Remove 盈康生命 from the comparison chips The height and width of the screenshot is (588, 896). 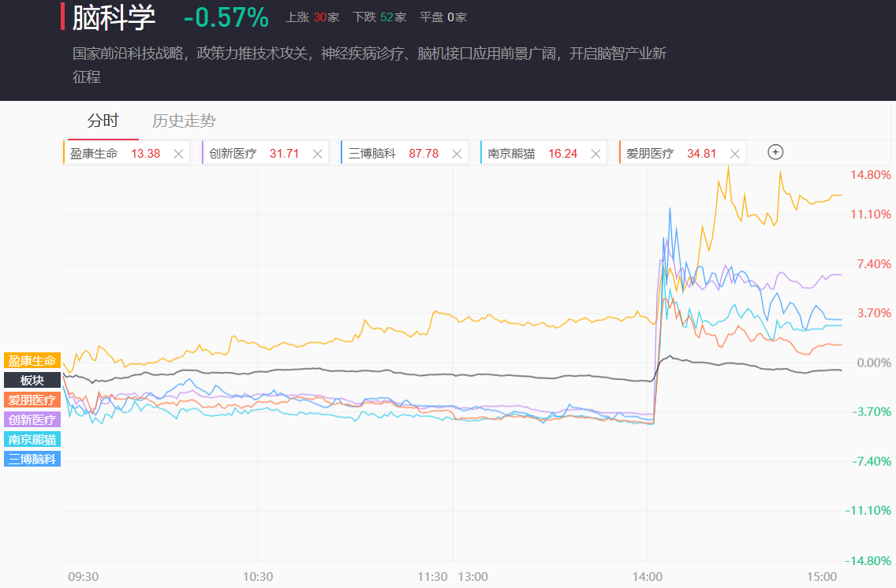pos(178,154)
